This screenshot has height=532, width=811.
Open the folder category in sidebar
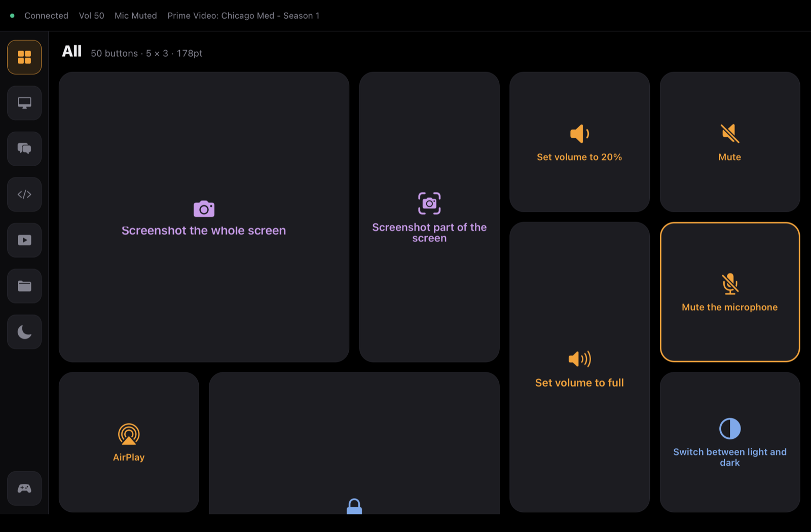[24, 286]
